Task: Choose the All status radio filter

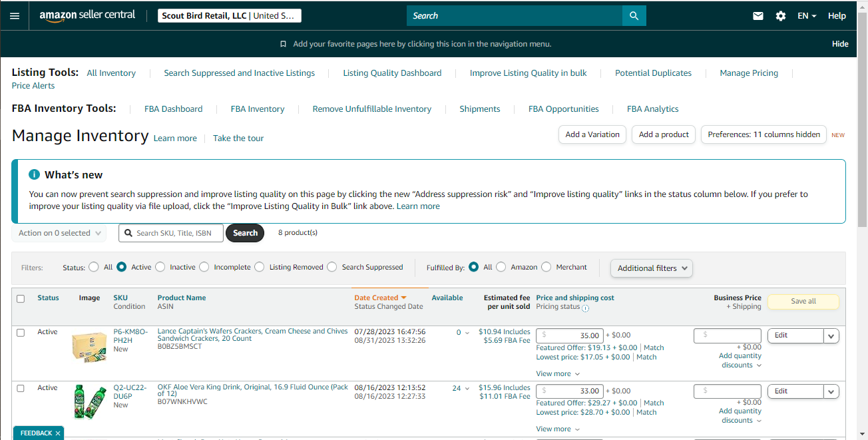Action: coord(94,267)
